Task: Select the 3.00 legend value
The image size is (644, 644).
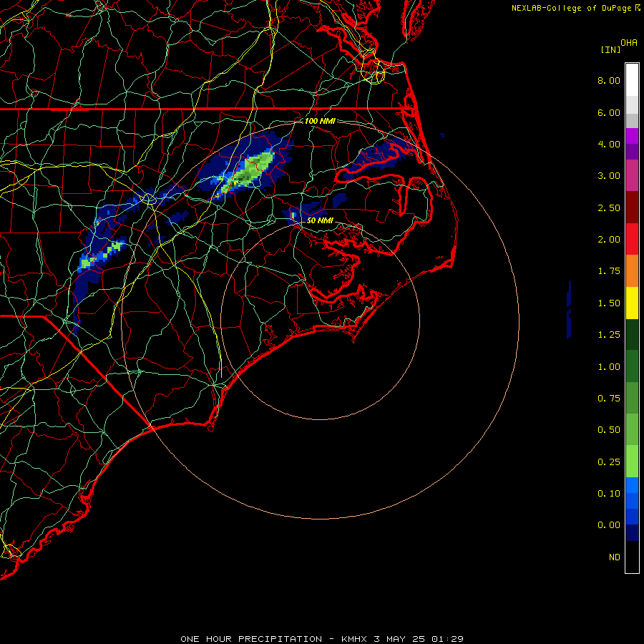Action: 609,176
